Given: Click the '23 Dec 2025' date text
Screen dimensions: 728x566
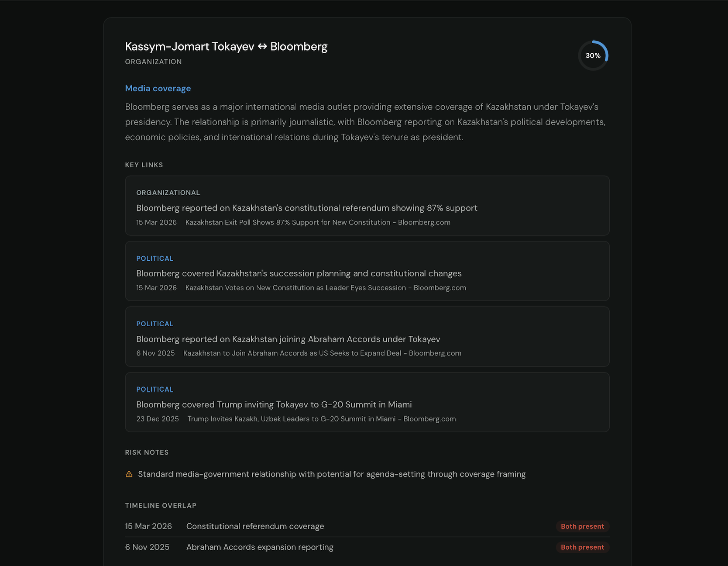Looking at the screenshot, I should tap(158, 419).
